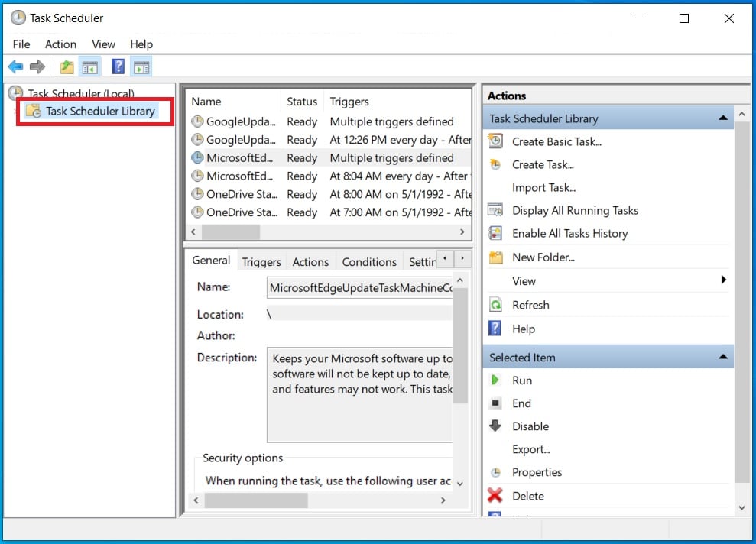
Task: Click the Disable down-arrow icon
Action: click(x=495, y=426)
